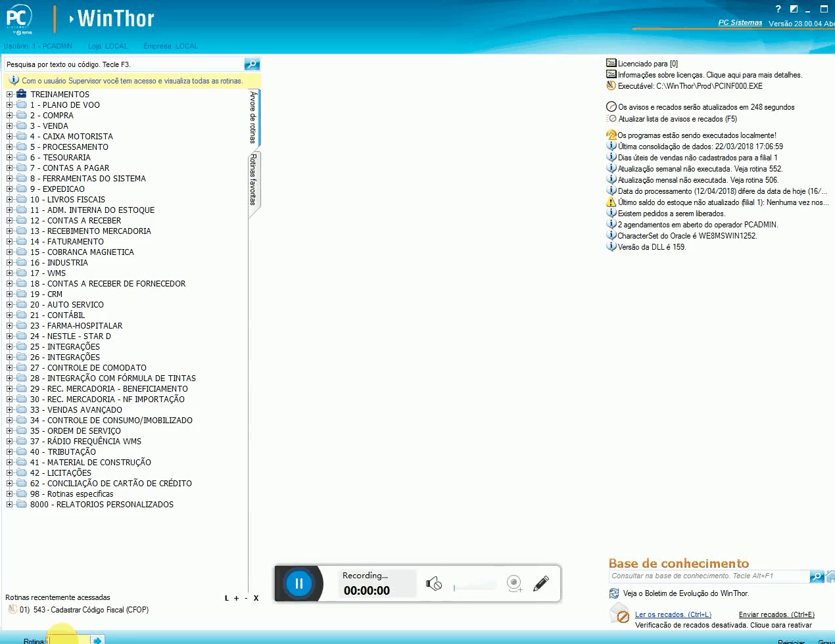Screen dimensions: 835x644
Task: Open Ler os recados link
Action: click(x=673, y=614)
